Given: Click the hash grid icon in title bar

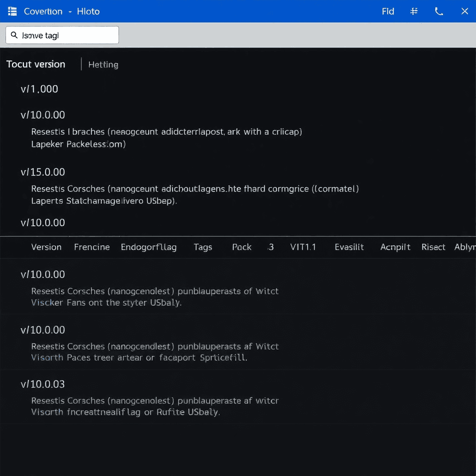Looking at the screenshot, I should pyautogui.click(x=414, y=11).
